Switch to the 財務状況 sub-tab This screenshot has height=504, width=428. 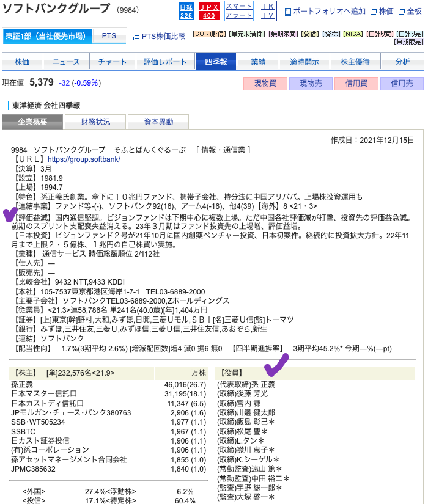pos(95,122)
